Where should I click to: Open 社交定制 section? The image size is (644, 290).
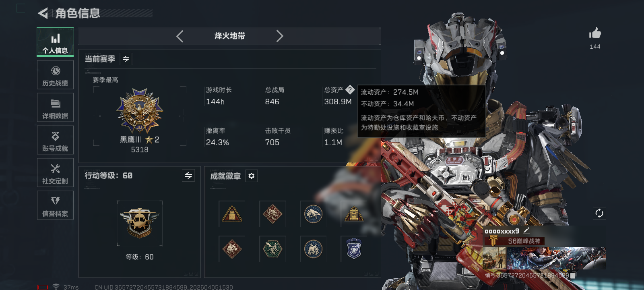(55, 172)
